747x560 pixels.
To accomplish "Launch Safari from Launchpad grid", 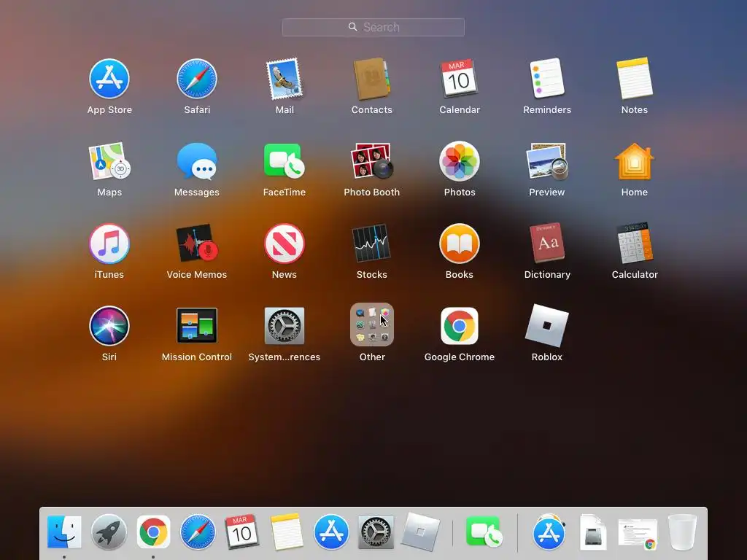I will [x=197, y=79].
